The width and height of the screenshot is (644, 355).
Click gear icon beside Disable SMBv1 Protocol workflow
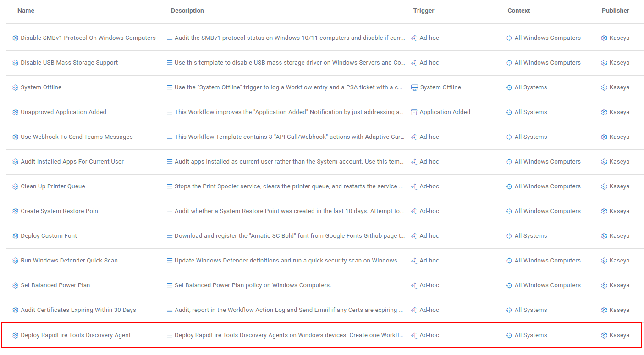pyautogui.click(x=15, y=38)
